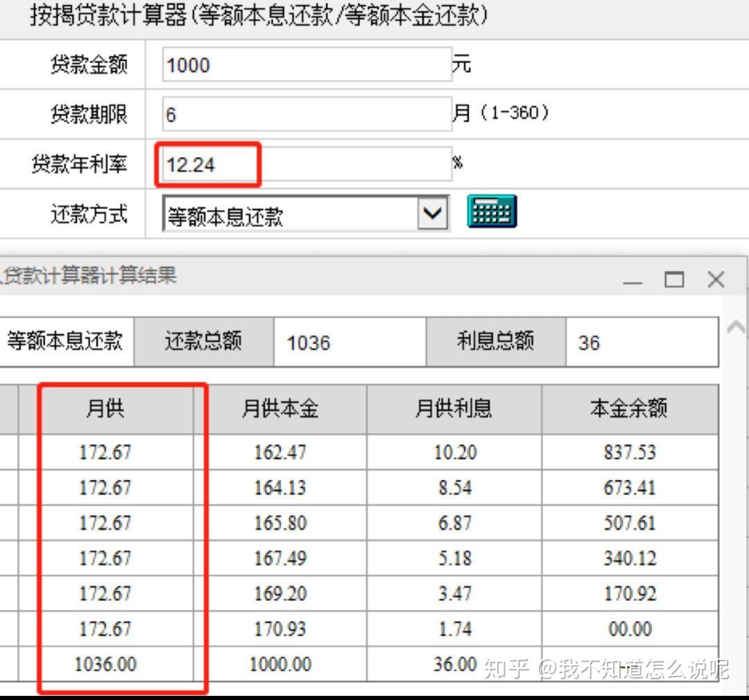This screenshot has width=749, height=700.
Task: Click the calculator icon to compute loan payments
Action: coord(492,212)
